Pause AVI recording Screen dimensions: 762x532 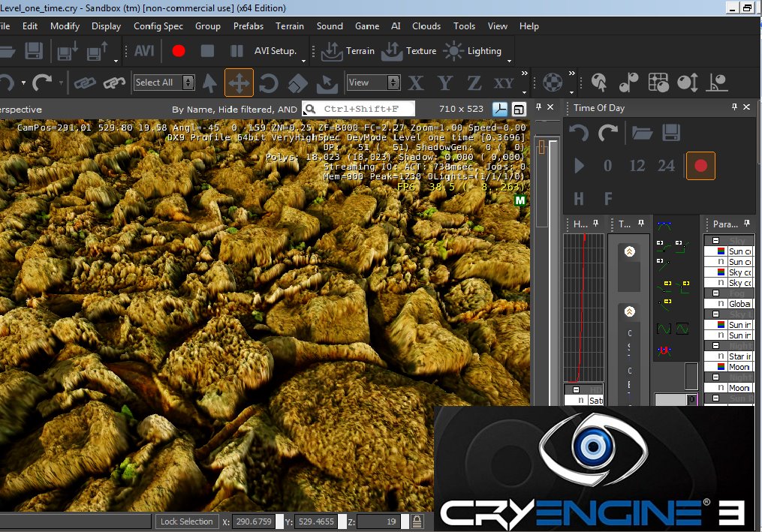click(x=236, y=50)
